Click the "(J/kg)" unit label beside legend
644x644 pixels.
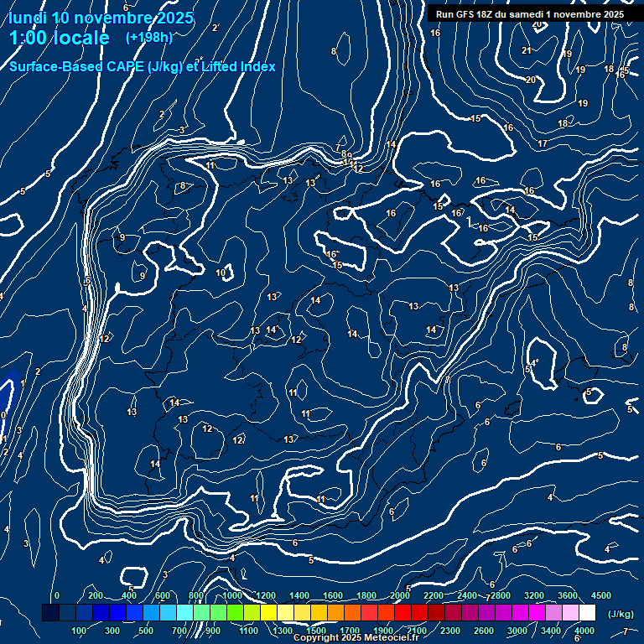[x=620, y=614]
